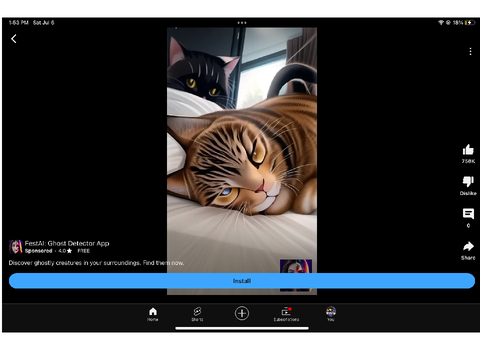Open the comments icon
Image resolution: width=480 pixels, height=360 pixels.
468,214
